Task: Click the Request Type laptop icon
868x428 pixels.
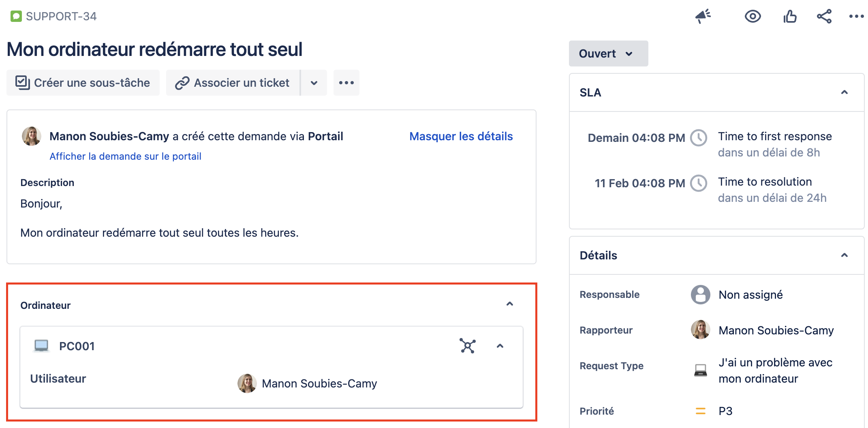Action: click(700, 370)
